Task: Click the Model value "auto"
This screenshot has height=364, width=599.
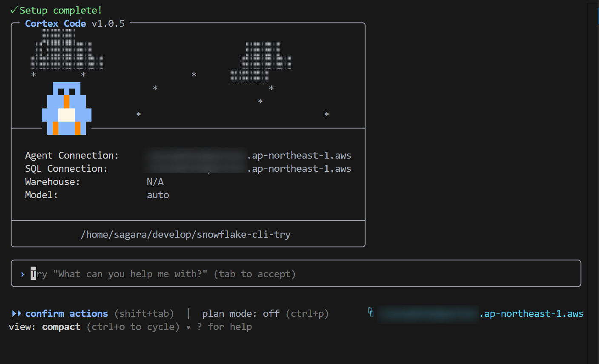Action: click(x=158, y=195)
